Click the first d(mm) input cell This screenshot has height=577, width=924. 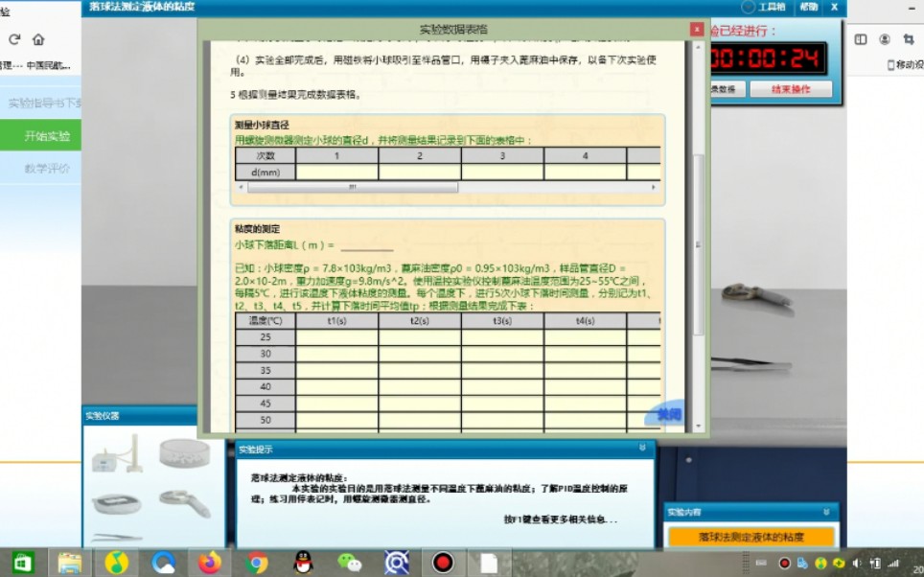click(336, 172)
